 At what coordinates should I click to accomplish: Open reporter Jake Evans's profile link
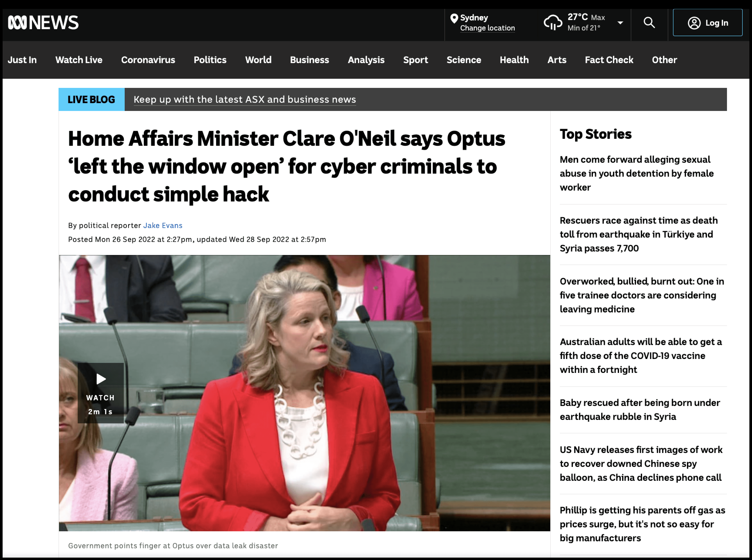(163, 225)
